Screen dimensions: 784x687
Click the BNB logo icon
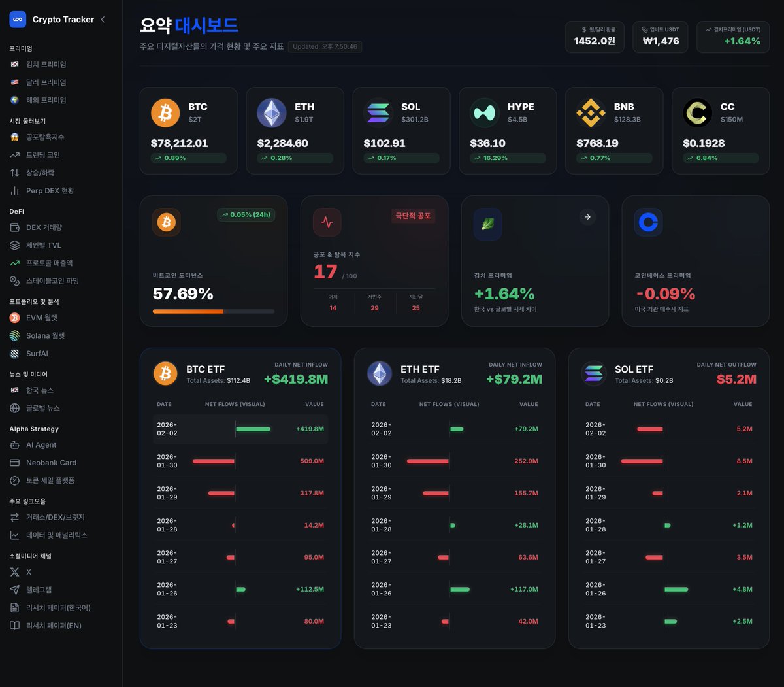point(591,113)
